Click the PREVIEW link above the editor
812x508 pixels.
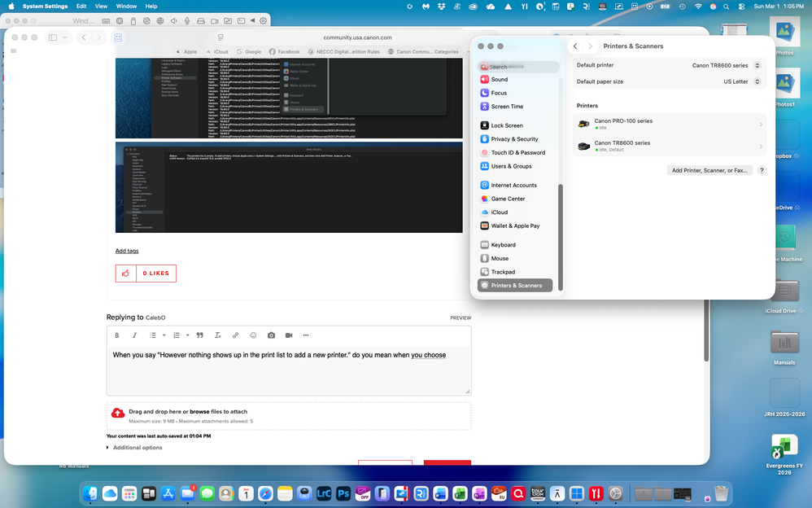(x=461, y=317)
